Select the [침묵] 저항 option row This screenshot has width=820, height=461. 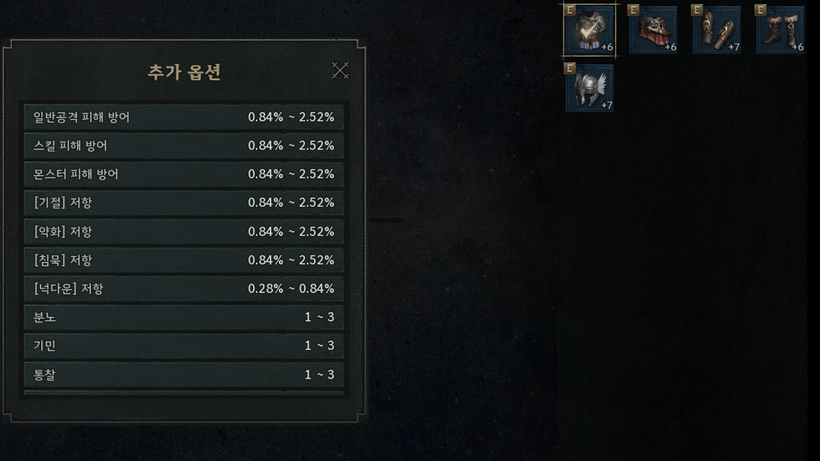184,260
